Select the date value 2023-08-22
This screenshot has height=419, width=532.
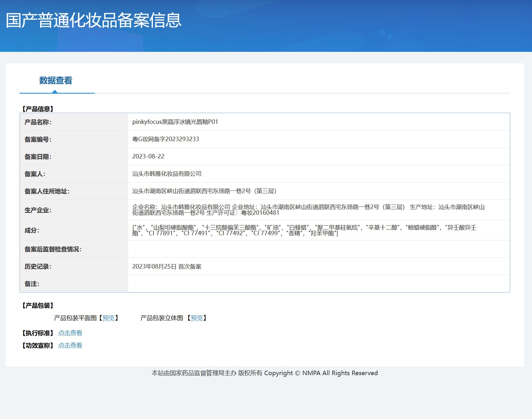click(x=148, y=157)
